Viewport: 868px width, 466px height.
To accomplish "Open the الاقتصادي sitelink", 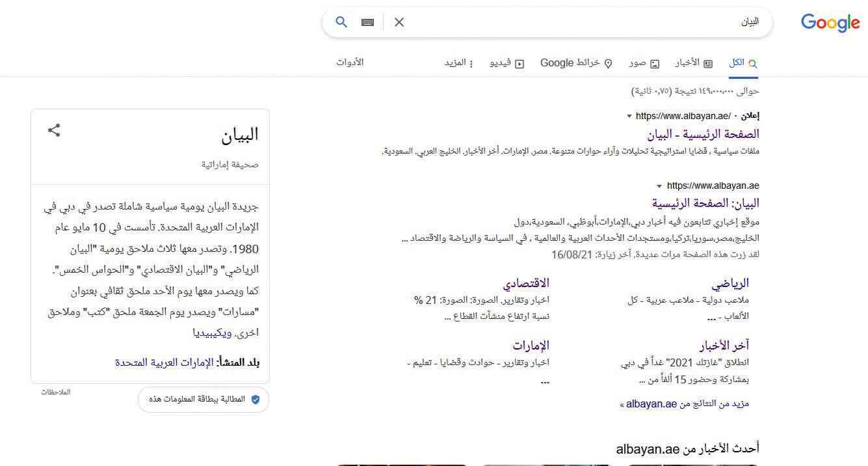I will 525,283.
